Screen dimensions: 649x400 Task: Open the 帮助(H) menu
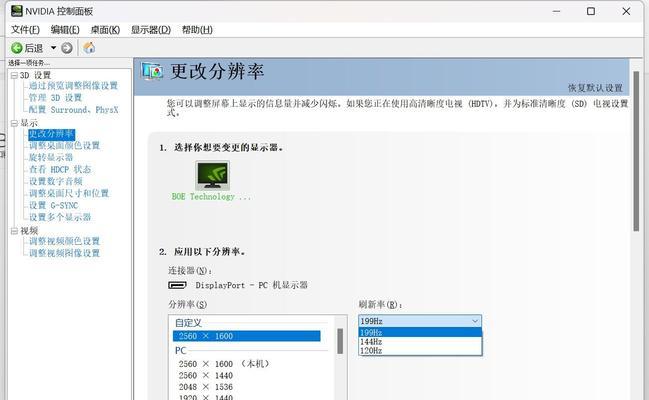[x=197, y=30]
